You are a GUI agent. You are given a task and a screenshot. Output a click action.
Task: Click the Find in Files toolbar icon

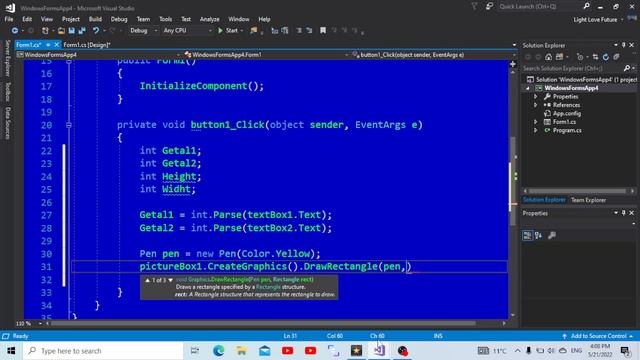[x=254, y=31]
